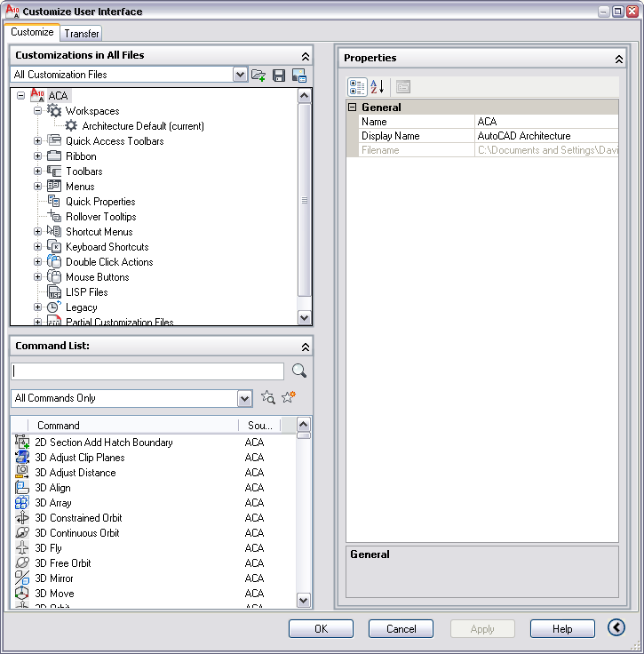Click the OK button

point(321,628)
